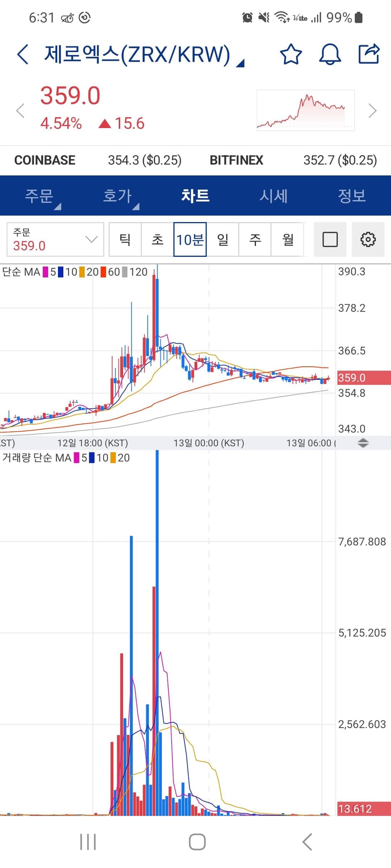Tap the battery indicator in status bar
The width and height of the screenshot is (391, 868).
359,18
